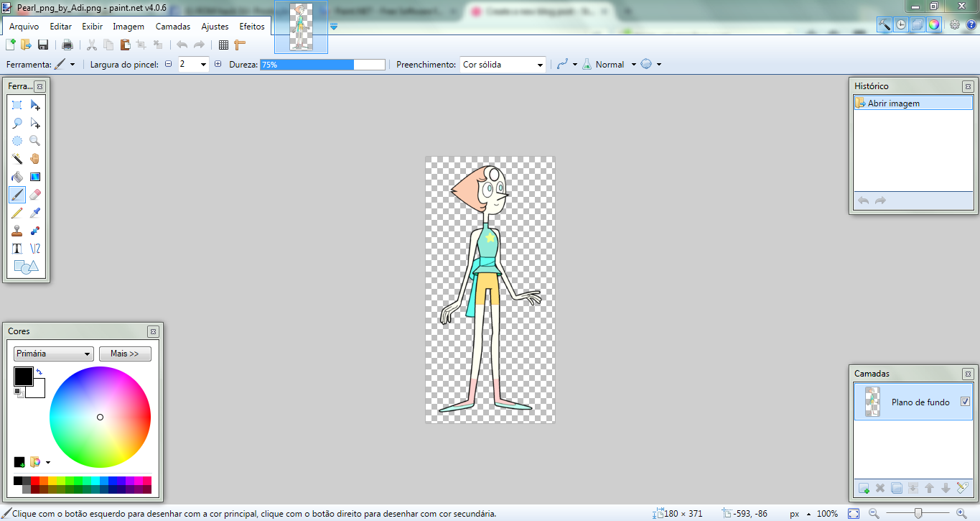
Task: Click the Abrir imagem history entry
Action: click(893, 103)
